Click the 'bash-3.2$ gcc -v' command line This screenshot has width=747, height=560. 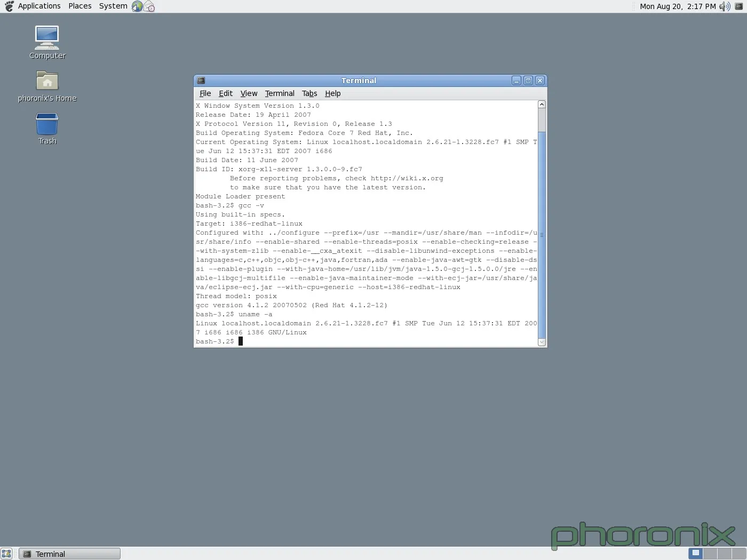(230, 206)
